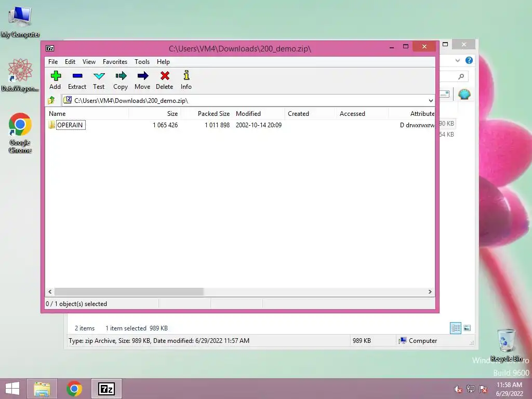The image size is (532, 399).
Task: Click the Action Center flag icon
Action: (483, 389)
